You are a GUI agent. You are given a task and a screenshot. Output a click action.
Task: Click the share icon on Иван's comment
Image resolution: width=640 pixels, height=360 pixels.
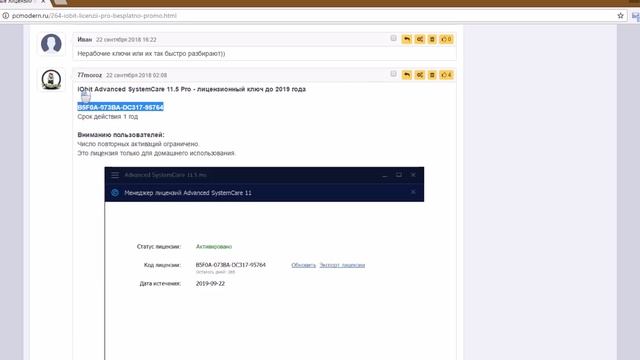[x=420, y=39]
